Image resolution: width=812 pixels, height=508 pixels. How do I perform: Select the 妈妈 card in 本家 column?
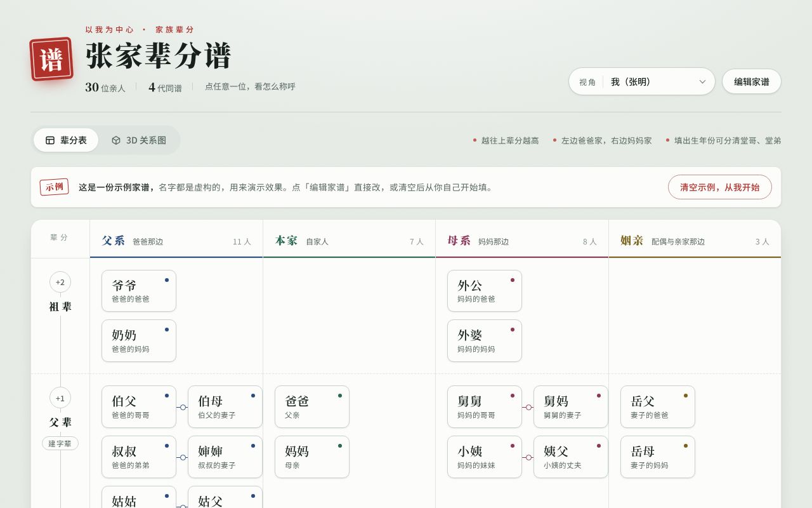point(312,457)
